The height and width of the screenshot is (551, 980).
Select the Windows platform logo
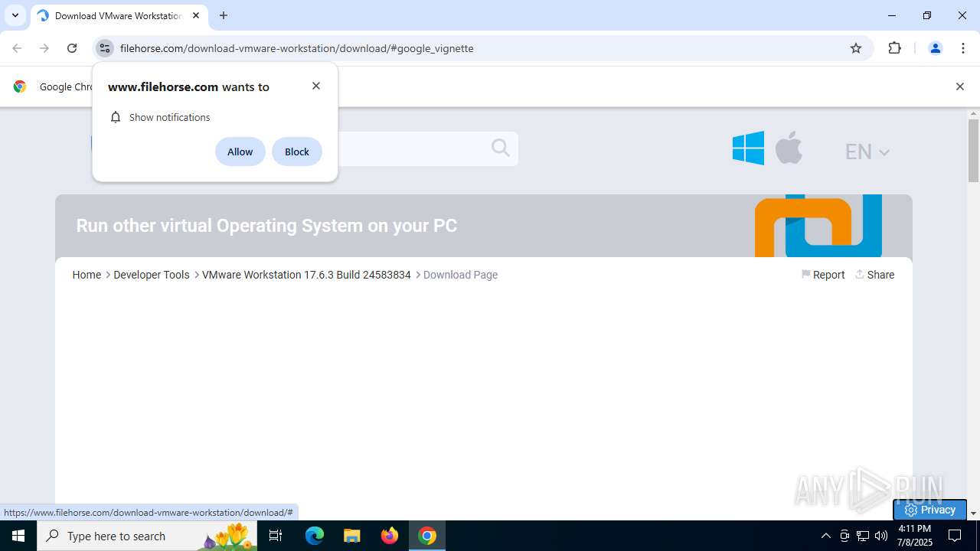point(748,148)
